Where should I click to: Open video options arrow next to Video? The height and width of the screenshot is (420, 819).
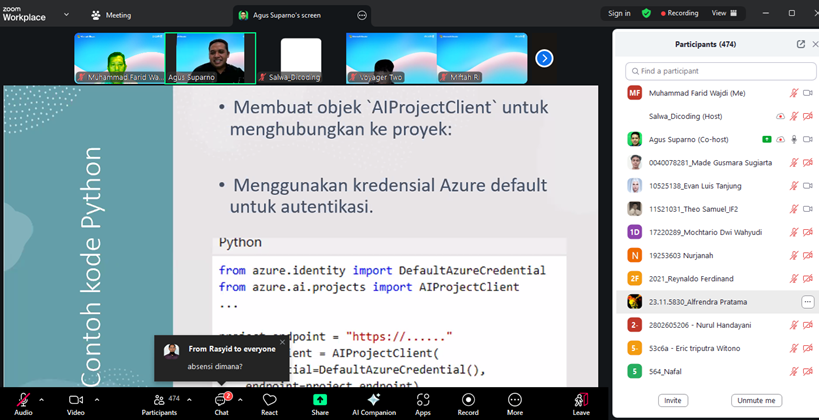[x=97, y=400]
